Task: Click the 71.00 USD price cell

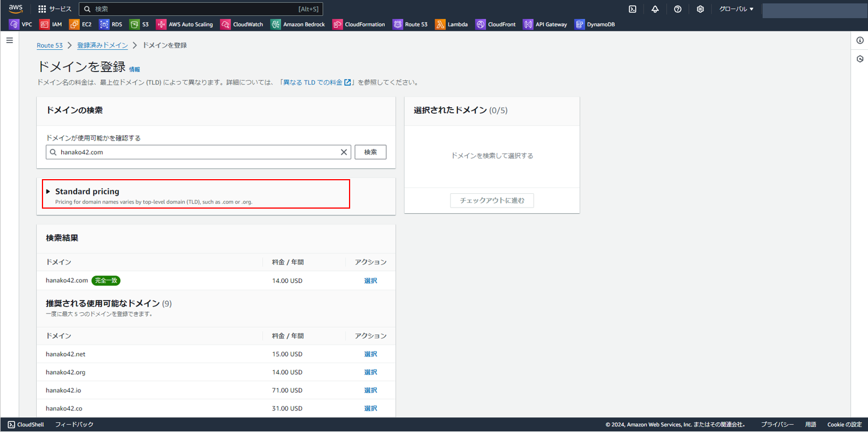Action: [287, 391]
